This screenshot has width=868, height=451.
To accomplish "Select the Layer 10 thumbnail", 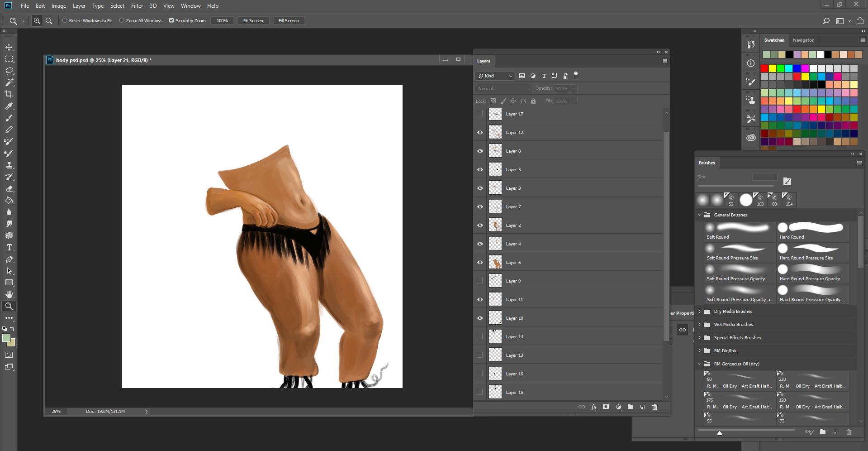I will click(495, 318).
